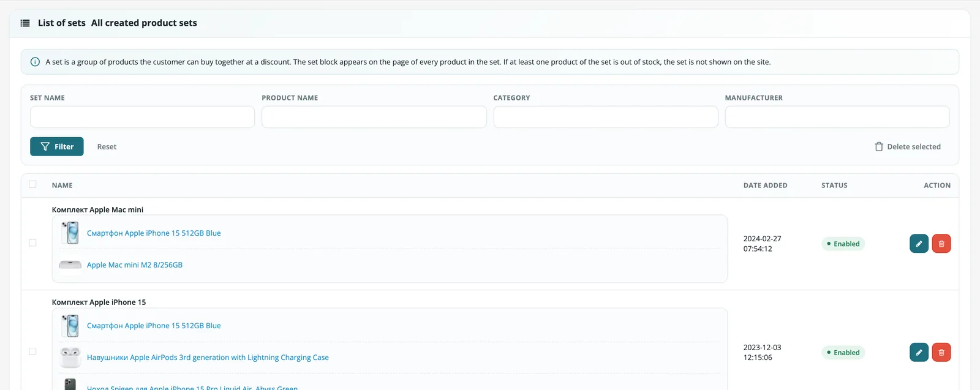Focus the Manufacturer input field
The height and width of the screenshot is (390, 980).
[837, 117]
